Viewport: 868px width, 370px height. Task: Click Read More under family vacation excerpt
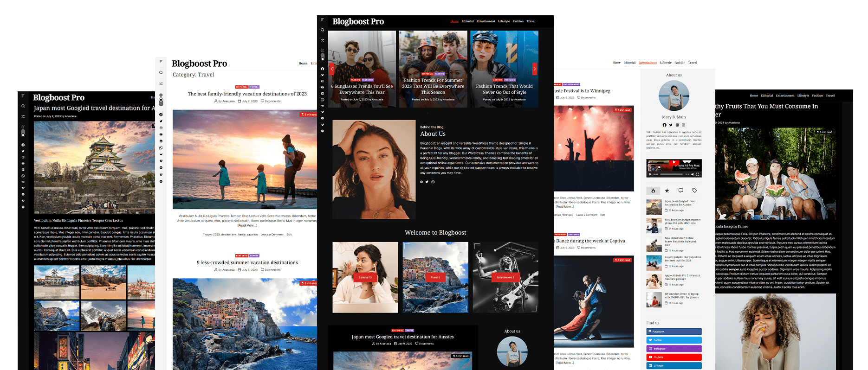point(247,225)
